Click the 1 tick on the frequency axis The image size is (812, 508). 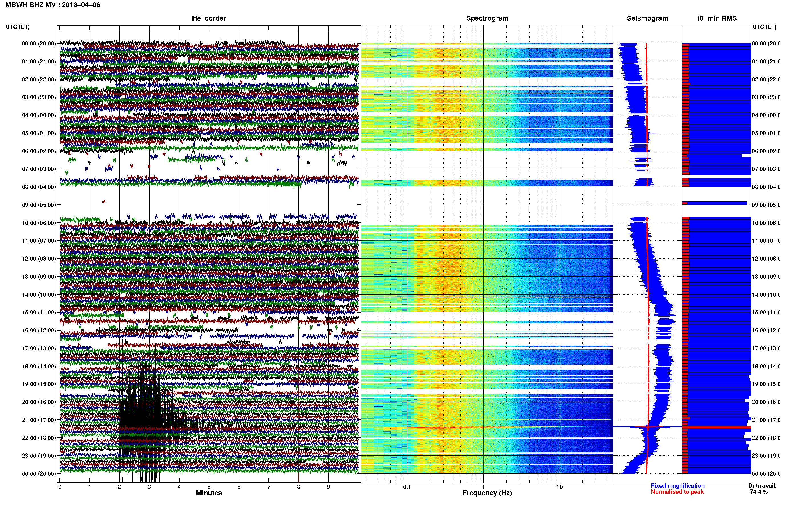tap(483, 487)
